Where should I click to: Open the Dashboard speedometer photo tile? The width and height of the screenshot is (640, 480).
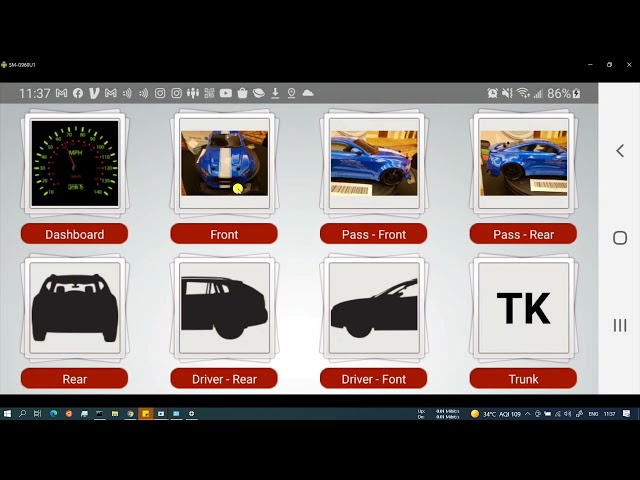pyautogui.click(x=75, y=163)
